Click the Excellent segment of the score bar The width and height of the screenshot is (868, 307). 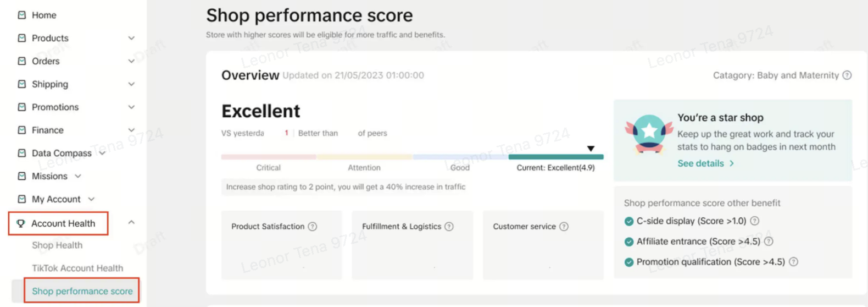(x=555, y=157)
